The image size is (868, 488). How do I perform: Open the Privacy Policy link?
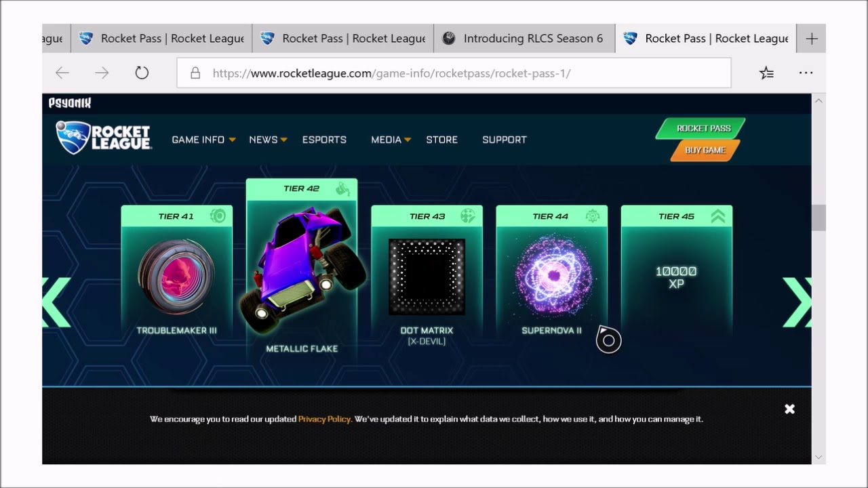click(x=324, y=419)
